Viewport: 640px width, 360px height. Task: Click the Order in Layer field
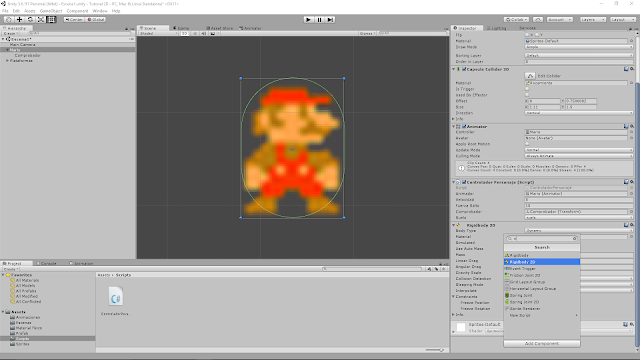[x=578, y=62]
